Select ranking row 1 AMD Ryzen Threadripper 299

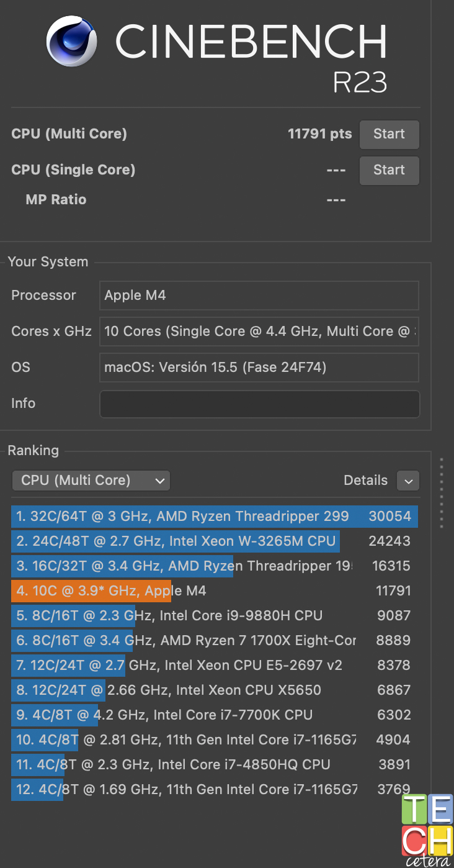pos(215,517)
